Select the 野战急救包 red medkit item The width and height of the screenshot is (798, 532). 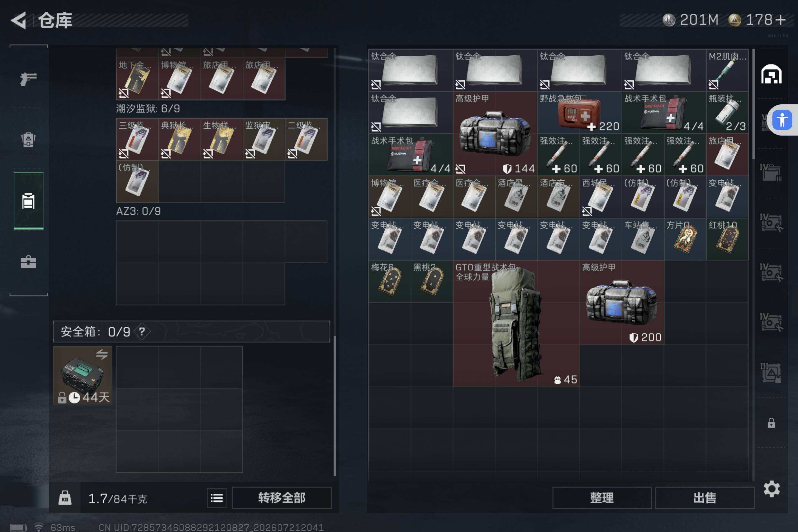click(x=579, y=113)
